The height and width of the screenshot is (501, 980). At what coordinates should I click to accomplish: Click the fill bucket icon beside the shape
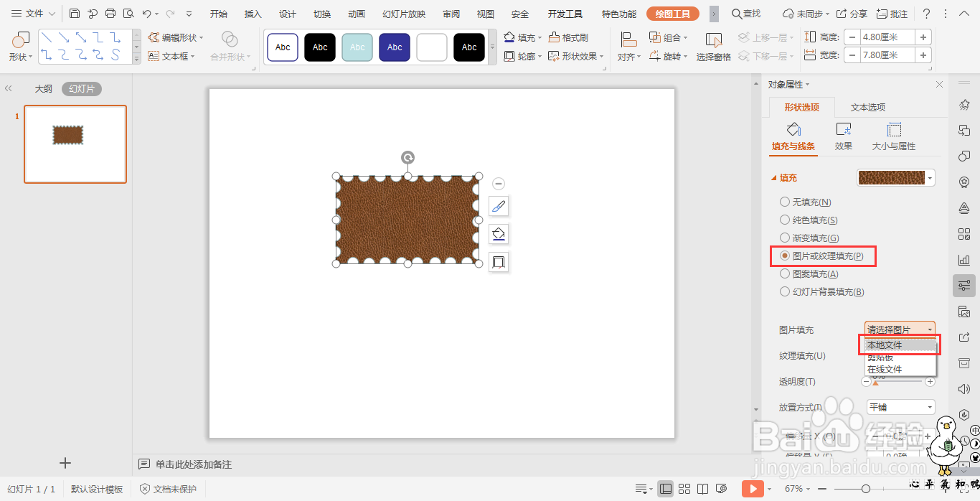(499, 234)
